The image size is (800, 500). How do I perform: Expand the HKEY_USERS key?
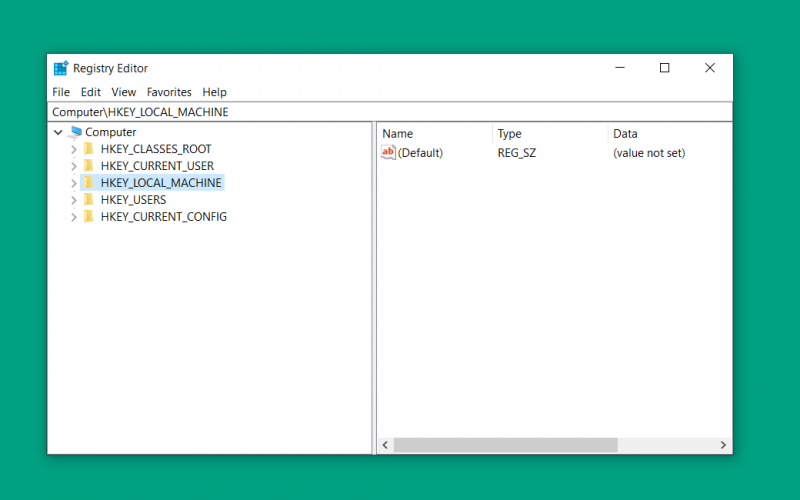73,200
